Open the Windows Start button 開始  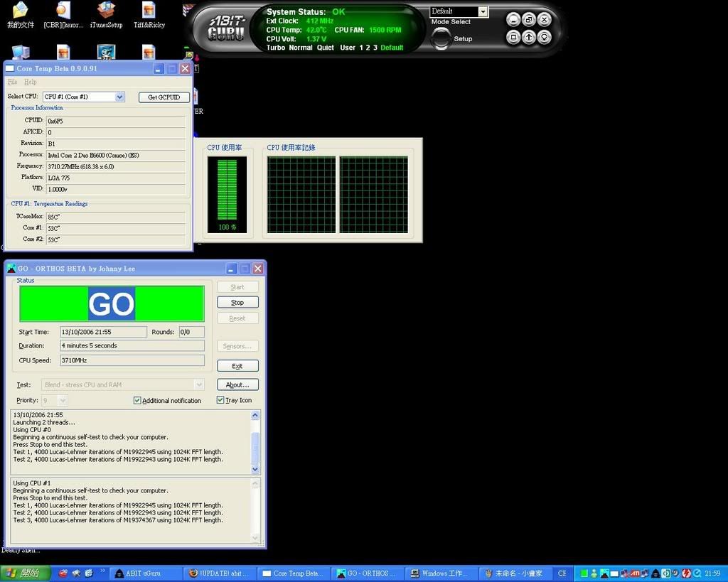[25, 573]
